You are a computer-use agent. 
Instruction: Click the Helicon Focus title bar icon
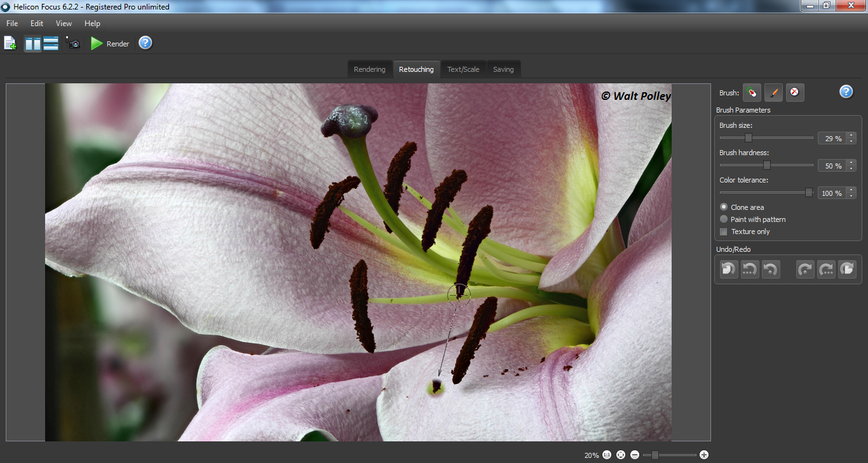6,6
